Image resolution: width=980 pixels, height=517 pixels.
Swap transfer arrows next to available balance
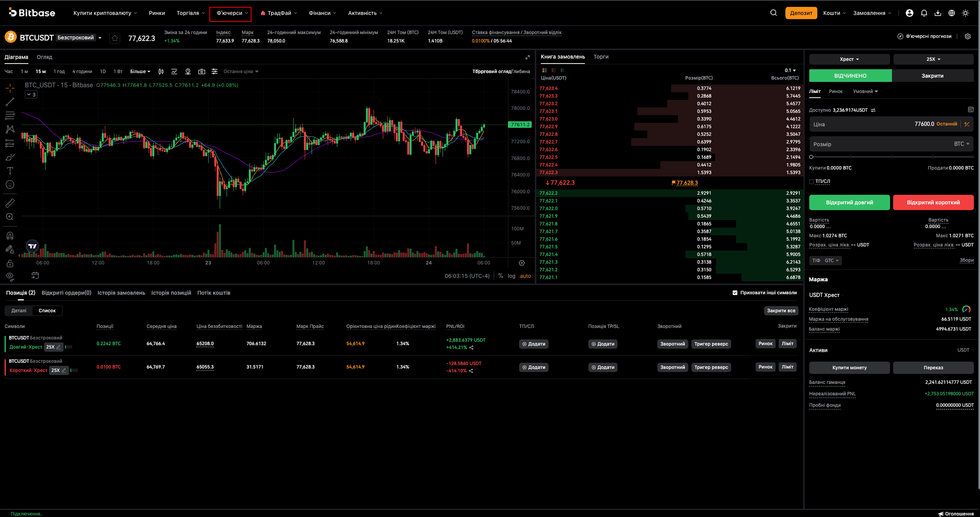(x=873, y=110)
